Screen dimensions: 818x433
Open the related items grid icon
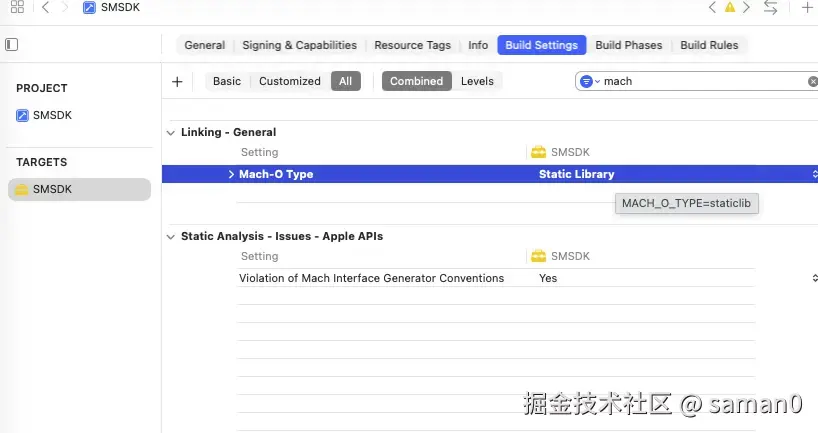pyautogui.click(x=17, y=7)
